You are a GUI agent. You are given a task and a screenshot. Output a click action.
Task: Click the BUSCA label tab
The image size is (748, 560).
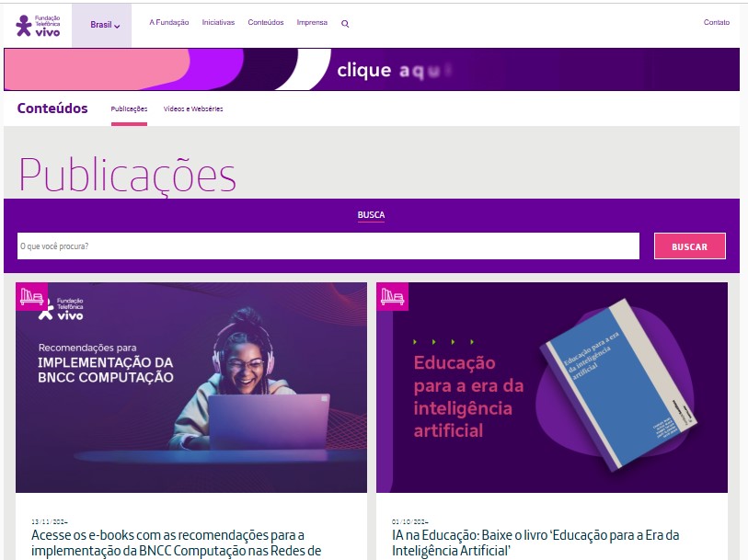[x=371, y=215]
